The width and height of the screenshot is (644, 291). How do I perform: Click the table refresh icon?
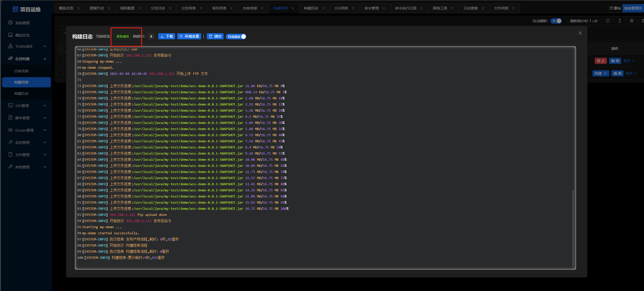point(608,21)
